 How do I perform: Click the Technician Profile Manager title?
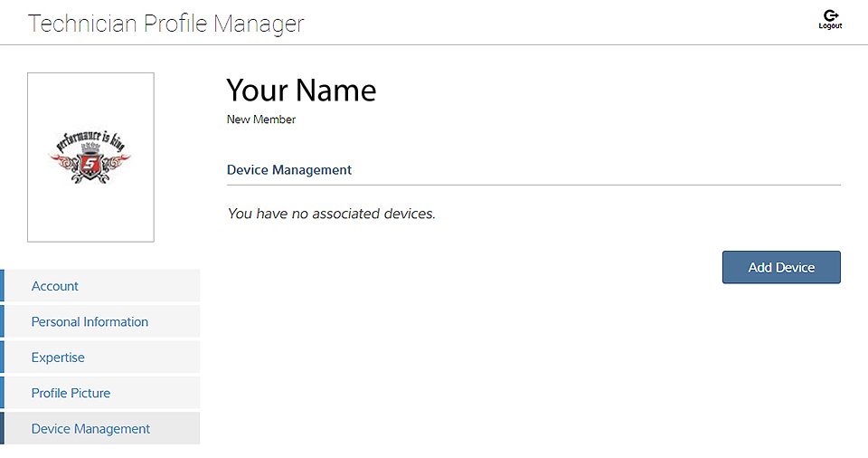click(166, 24)
